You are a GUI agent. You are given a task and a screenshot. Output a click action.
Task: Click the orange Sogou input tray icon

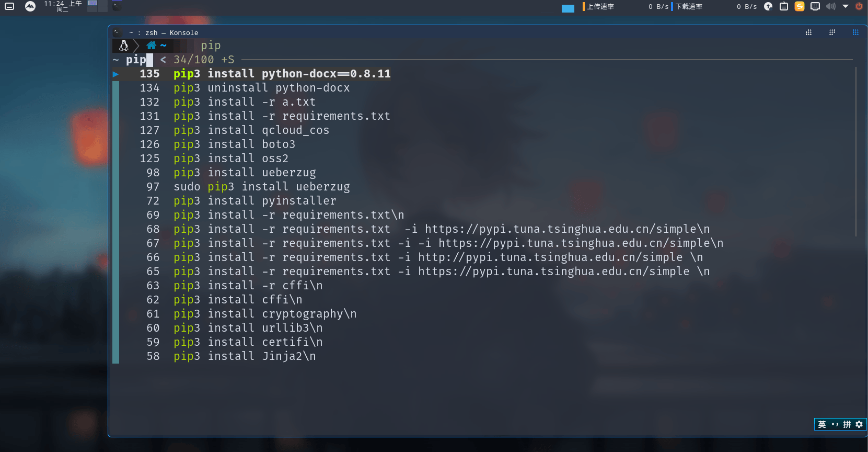800,6
